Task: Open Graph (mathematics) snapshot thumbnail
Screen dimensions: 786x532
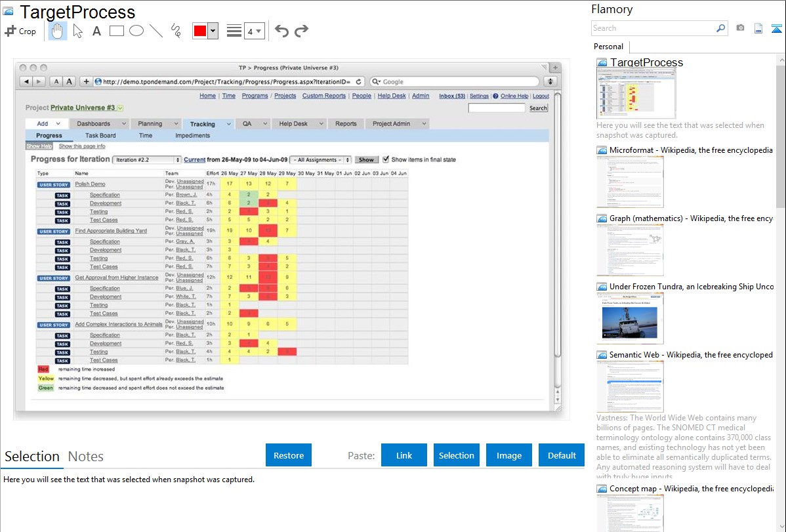Action: click(630, 250)
